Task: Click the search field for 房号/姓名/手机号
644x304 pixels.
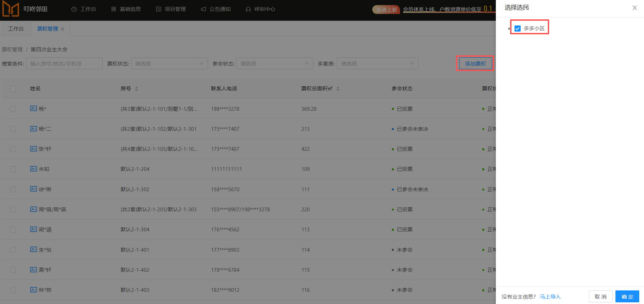Action: click(64, 64)
